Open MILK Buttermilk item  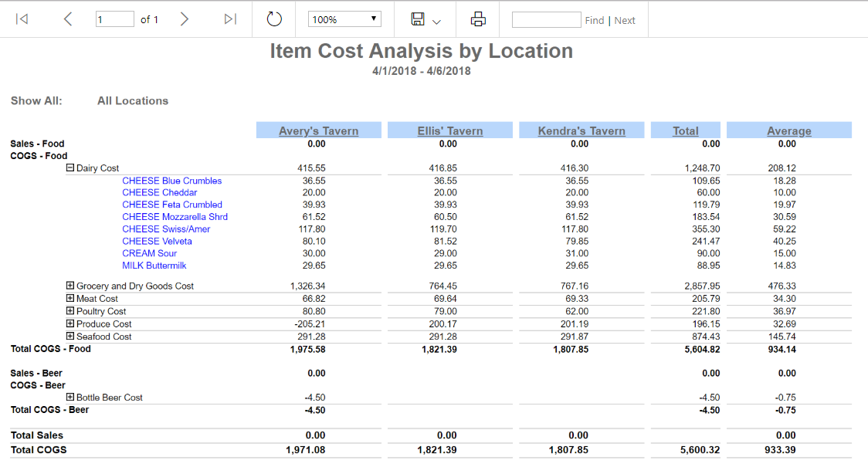click(154, 266)
